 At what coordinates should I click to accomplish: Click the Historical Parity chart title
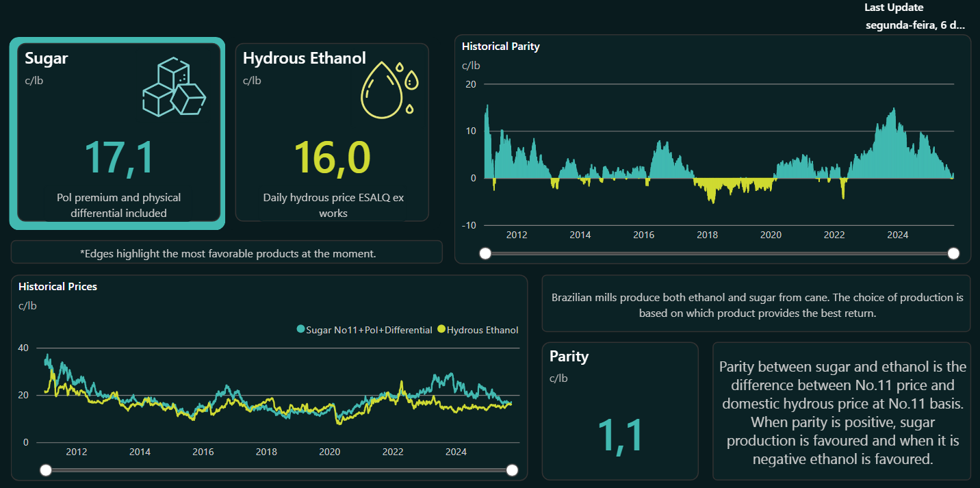click(501, 47)
